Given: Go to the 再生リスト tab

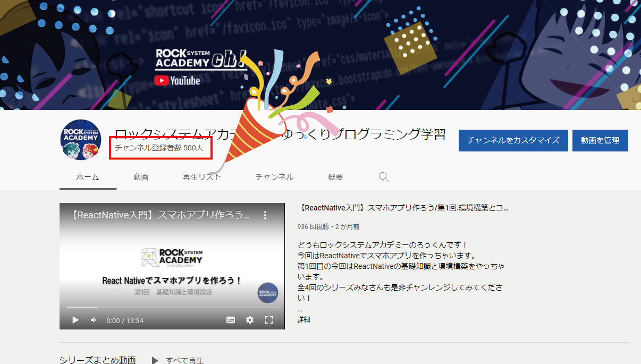Looking at the screenshot, I should click(202, 177).
